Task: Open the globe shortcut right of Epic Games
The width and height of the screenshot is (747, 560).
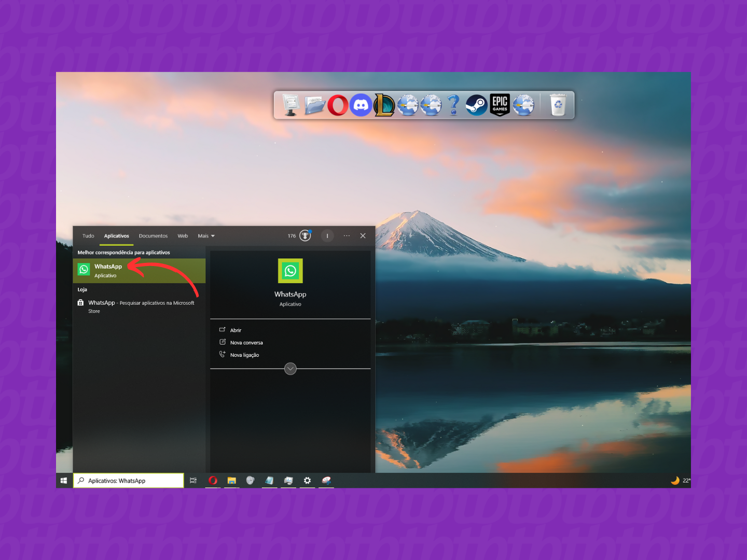Action: 523,105
